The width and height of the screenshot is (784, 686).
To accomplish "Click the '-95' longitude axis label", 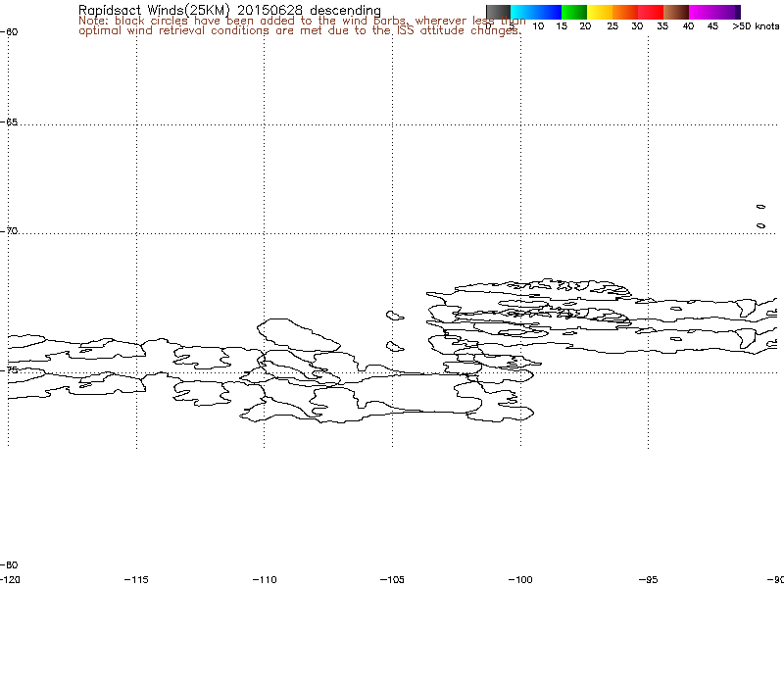I will point(648,580).
